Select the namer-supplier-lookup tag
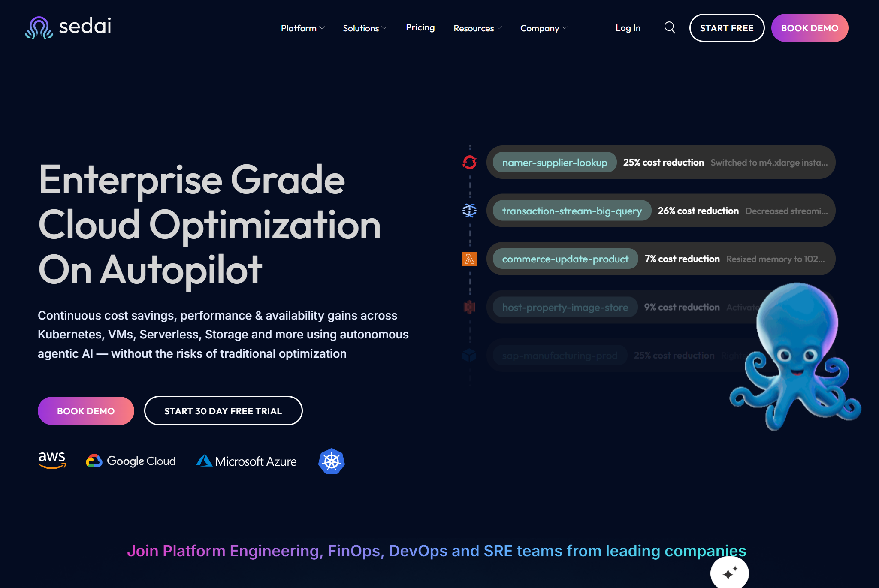The image size is (879, 588). [554, 163]
